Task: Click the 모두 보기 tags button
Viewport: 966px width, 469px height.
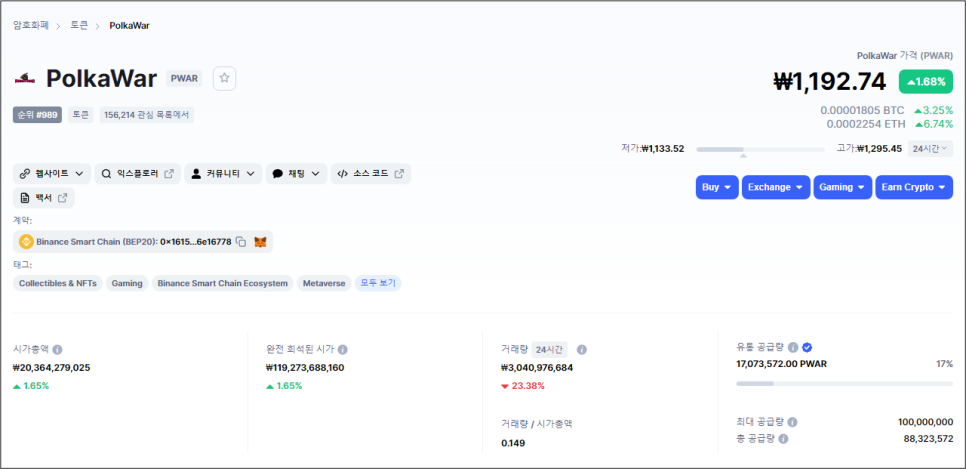Action: [x=378, y=283]
